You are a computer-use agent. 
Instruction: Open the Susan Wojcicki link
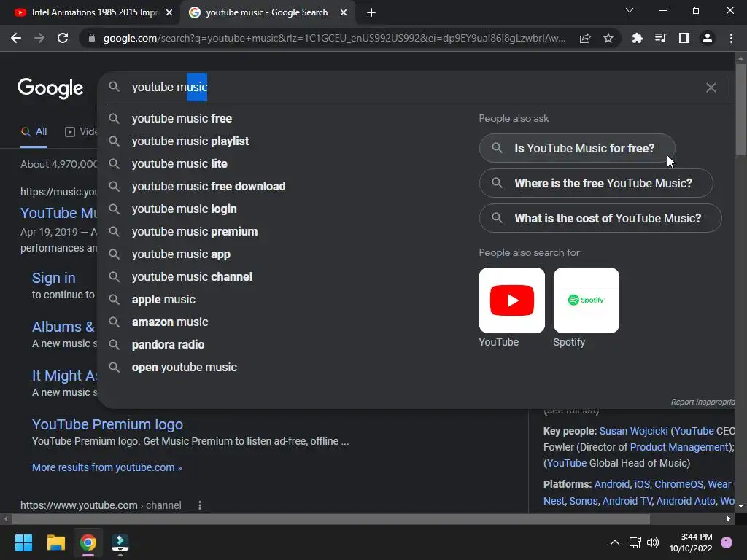(633, 431)
